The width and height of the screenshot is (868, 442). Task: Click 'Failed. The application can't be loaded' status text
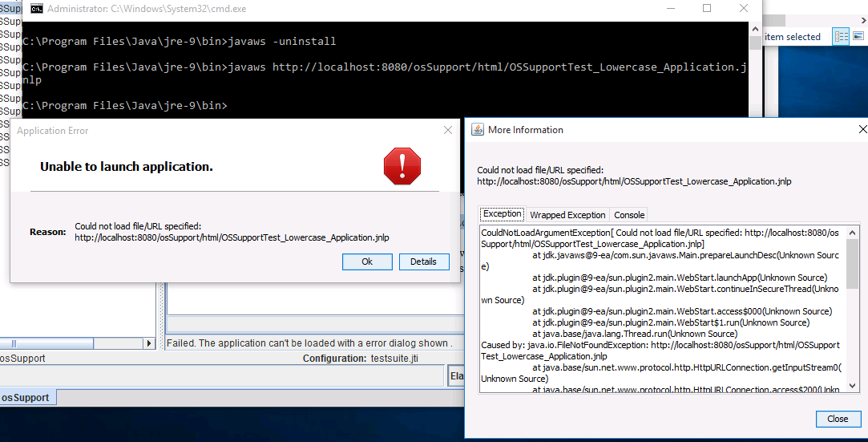[309, 343]
